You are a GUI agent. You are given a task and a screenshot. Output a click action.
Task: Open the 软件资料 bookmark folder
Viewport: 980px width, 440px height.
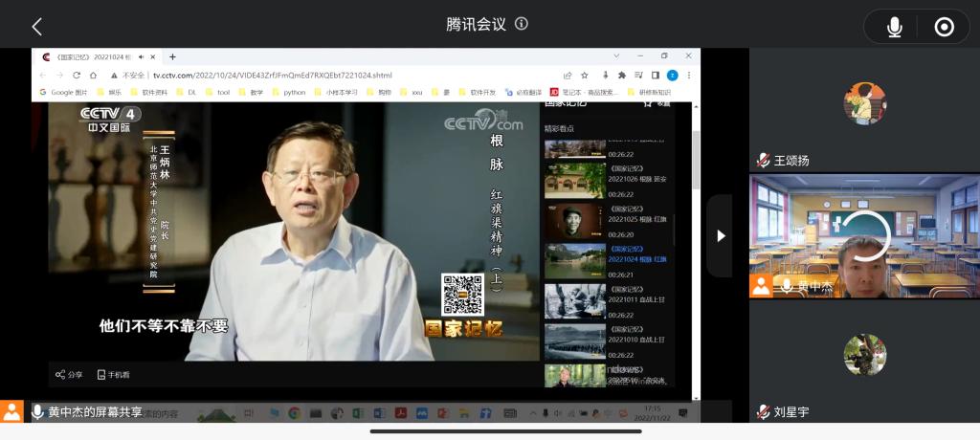148,92
